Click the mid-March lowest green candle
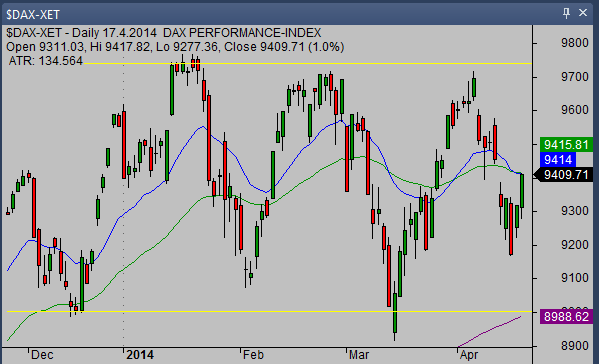Screen dimensions: 599x364 coord(395,312)
